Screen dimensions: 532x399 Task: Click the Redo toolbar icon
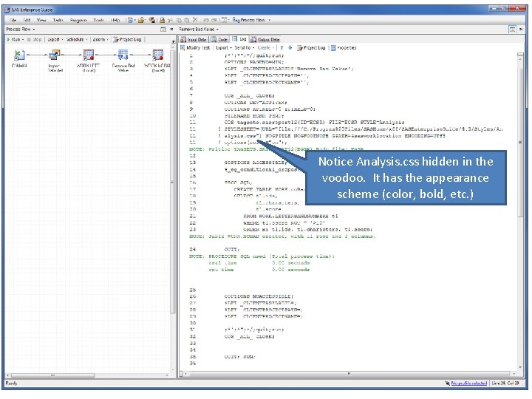coord(214,20)
